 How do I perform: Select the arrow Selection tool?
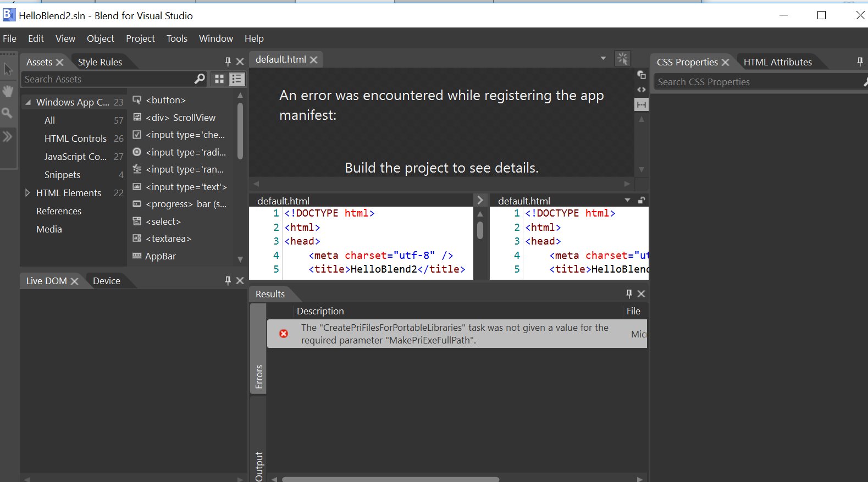[8, 70]
